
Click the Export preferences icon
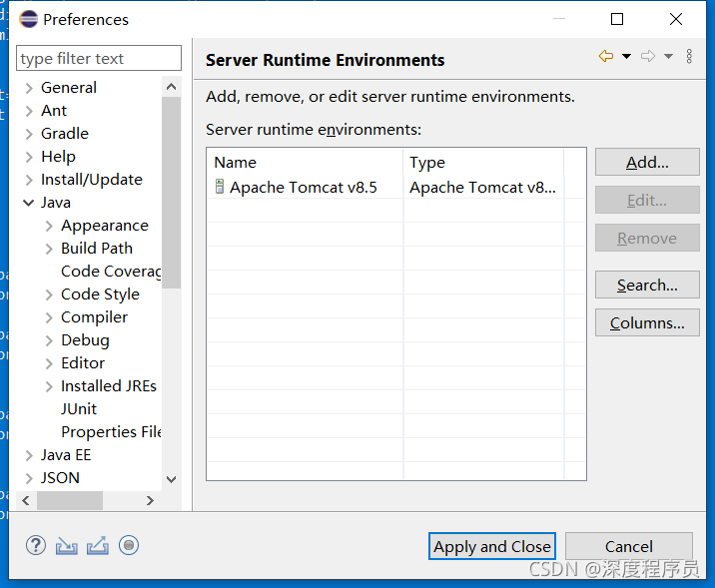[x=98, y=546]
